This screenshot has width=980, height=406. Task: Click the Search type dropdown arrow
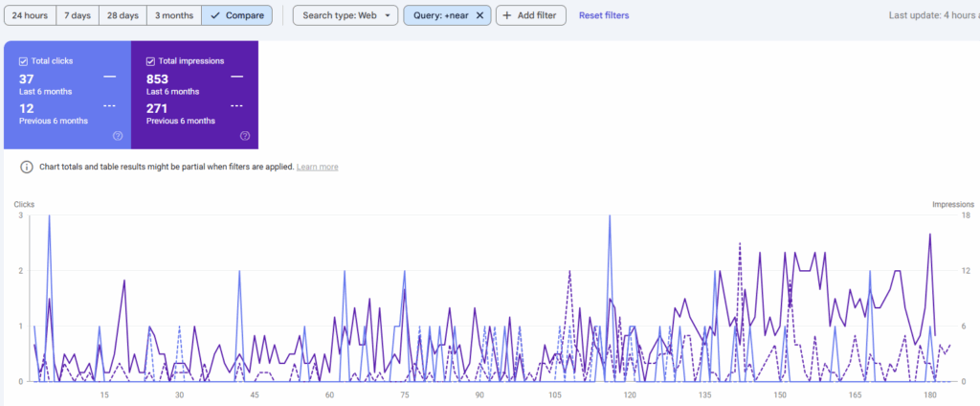coord(387,16)
